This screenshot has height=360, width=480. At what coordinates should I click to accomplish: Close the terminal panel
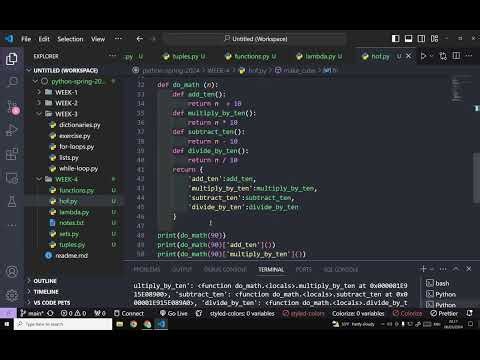coord(469,268)
